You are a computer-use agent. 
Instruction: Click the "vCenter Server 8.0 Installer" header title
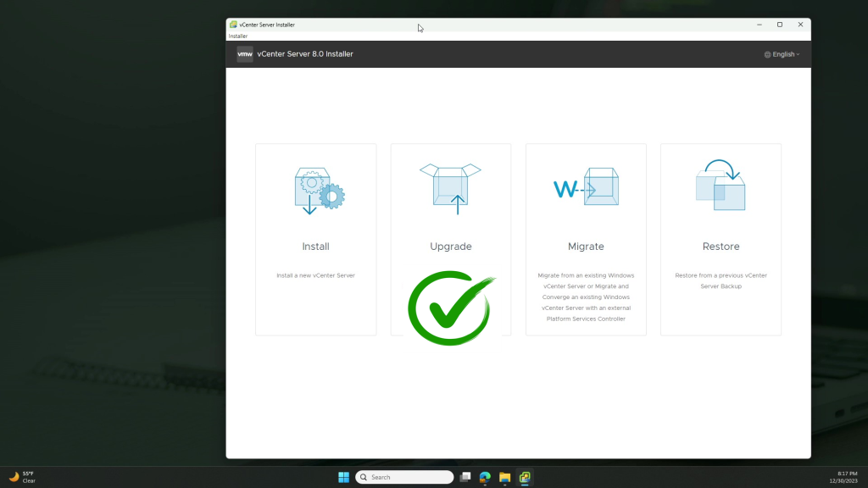[305, 54]
